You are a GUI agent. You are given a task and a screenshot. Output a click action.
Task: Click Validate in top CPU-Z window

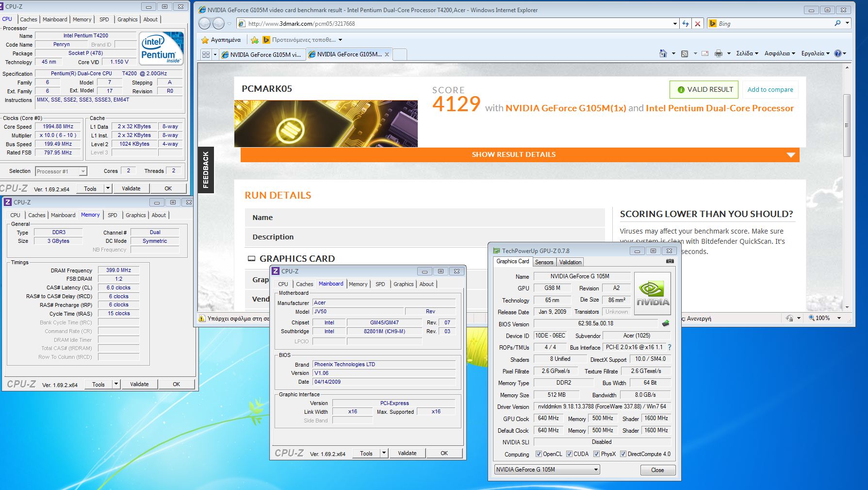[131, 188]
